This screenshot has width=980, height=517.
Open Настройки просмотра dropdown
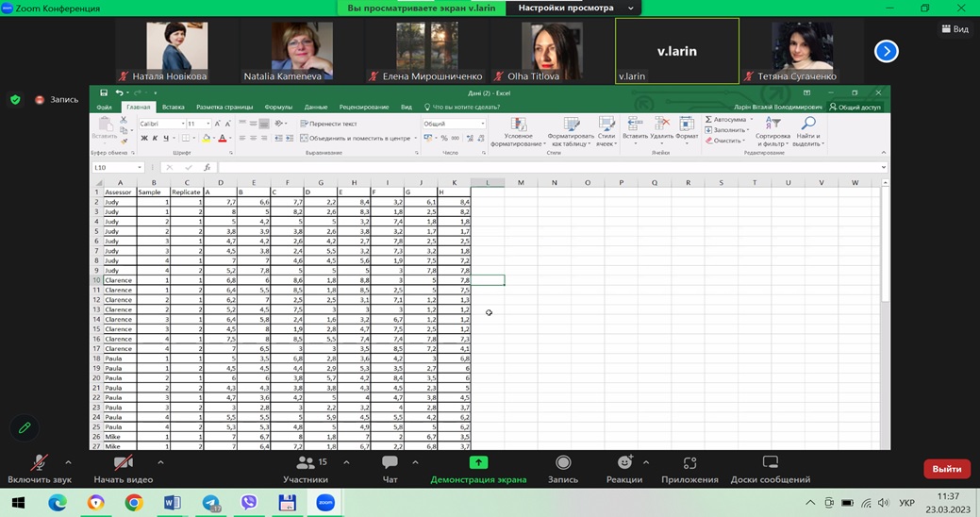[x=573, y=8]
